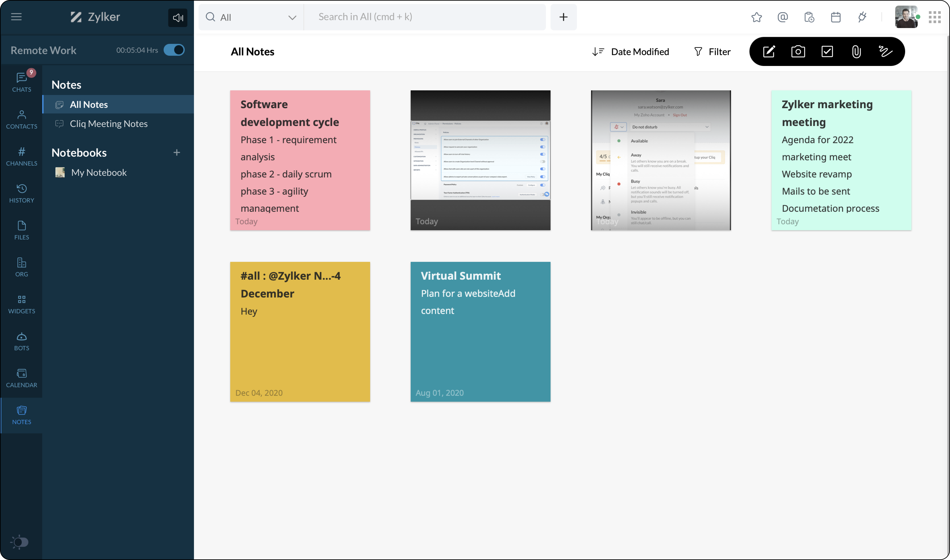Add a new notebook with plus

(177, 153)
